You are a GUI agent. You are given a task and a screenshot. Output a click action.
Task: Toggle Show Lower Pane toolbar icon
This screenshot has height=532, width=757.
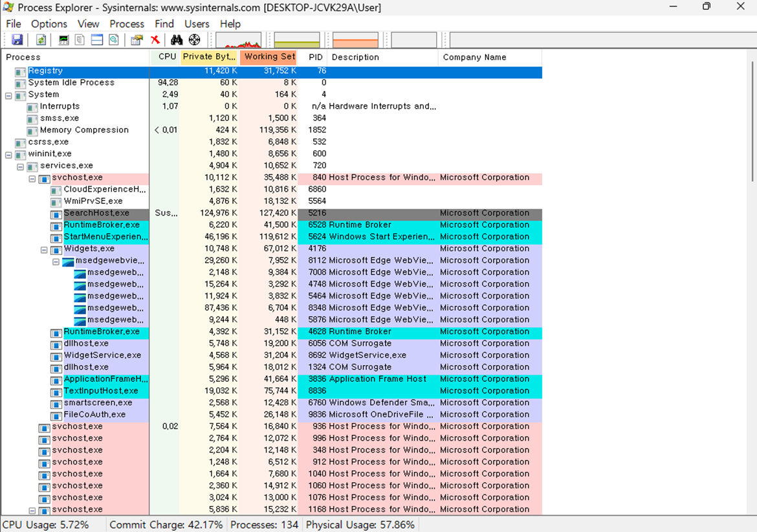pyautogui.click(x=97, y=40)
